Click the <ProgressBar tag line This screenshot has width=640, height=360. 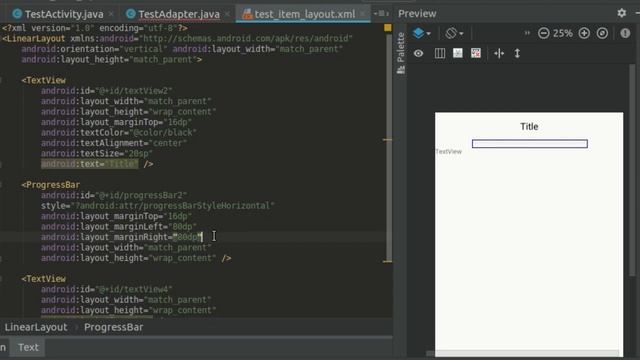click(x=51, y=185)
